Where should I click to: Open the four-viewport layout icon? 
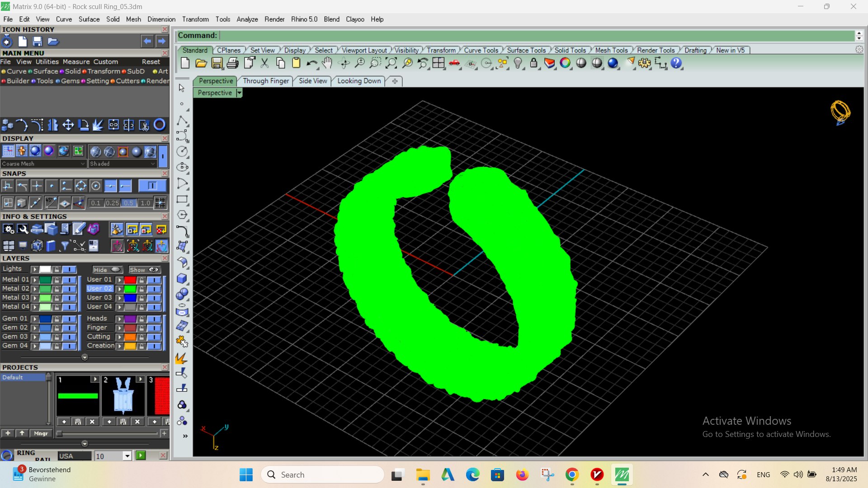tap(438, 63)
